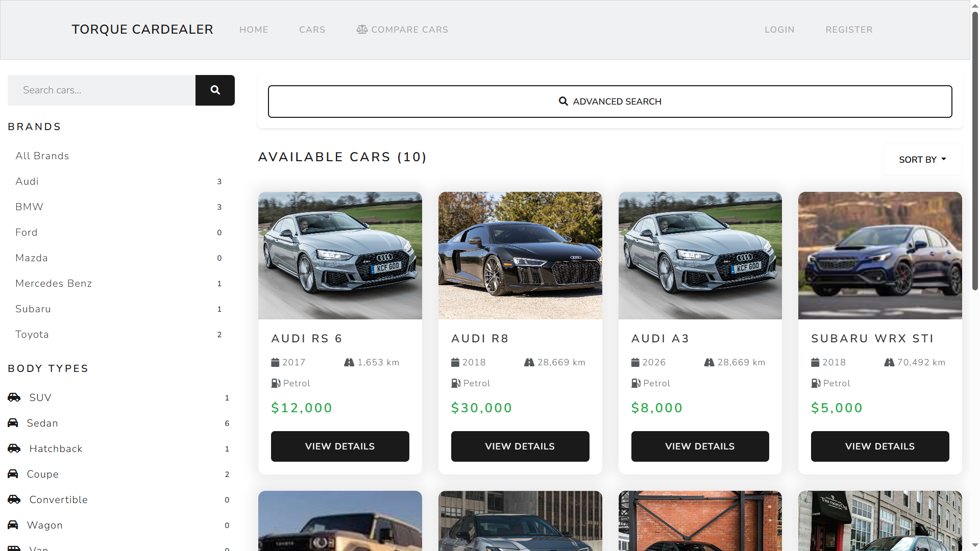Screen dimensions: 980x551
Task: Filter cars by Audi brand
Action: (x=27, y=181)
